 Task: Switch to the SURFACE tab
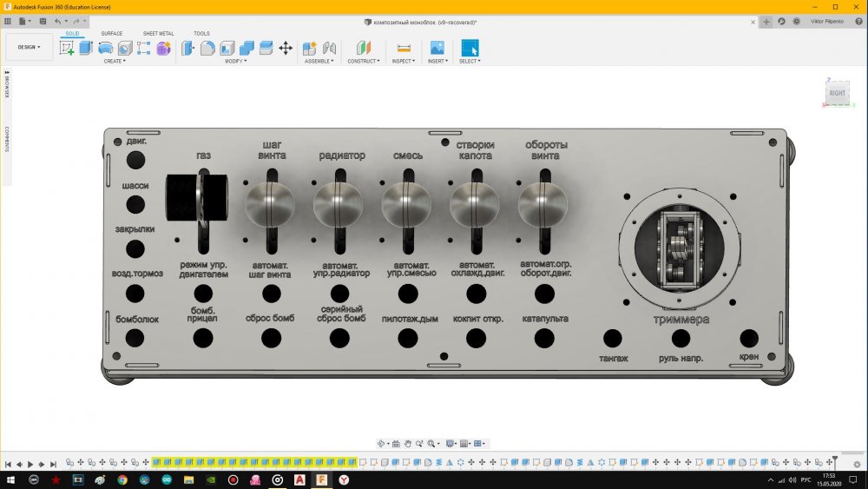111,33
